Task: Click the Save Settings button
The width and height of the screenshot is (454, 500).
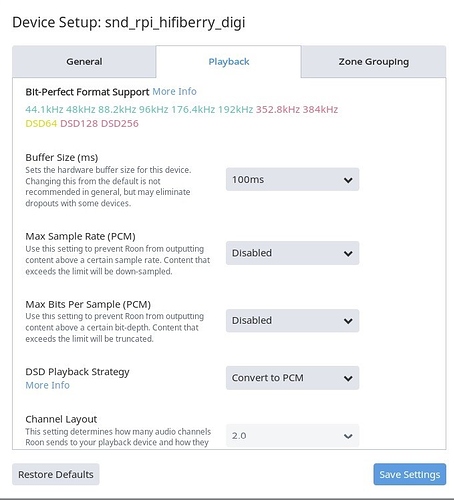Action: click(x=410, y=474)
